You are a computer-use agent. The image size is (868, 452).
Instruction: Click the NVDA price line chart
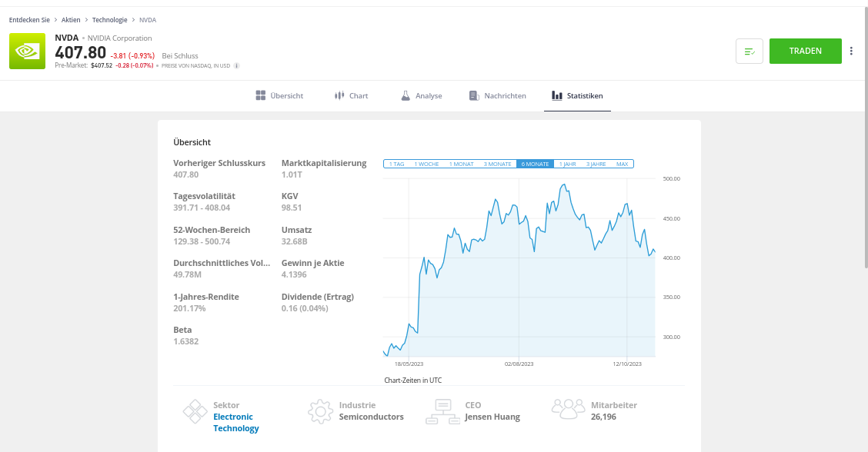519,268
